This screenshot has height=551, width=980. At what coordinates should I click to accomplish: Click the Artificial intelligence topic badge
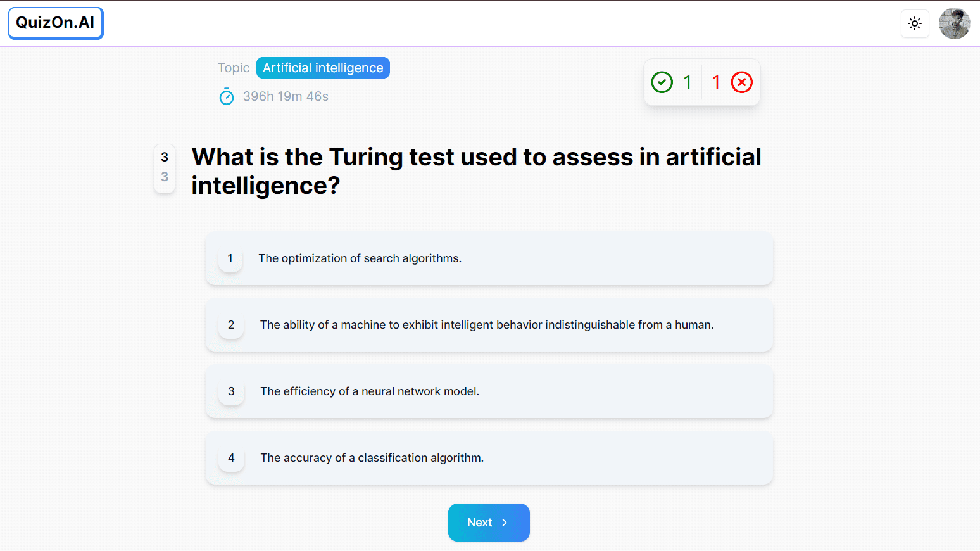pyautogui.click(x=323, y=68)
